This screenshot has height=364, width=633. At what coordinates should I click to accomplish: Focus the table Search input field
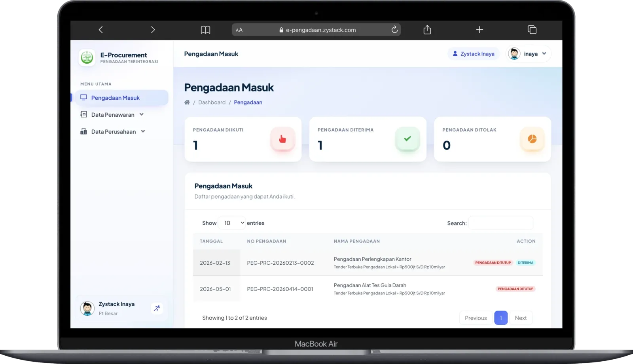click(x=501, y=223)
